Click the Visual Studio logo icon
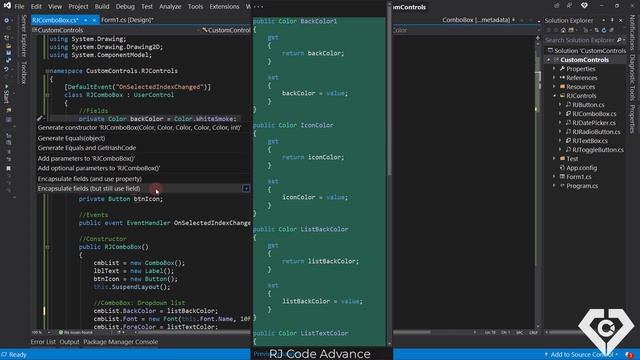The image size is (640, 360). [7, 6]
